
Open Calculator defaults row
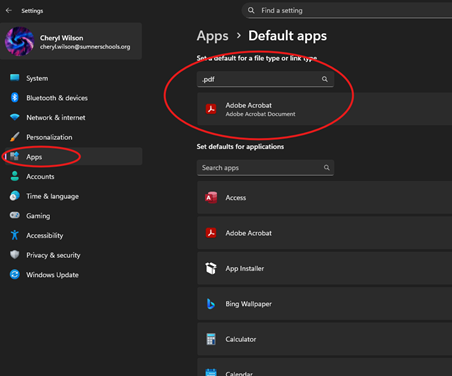point(324,339)
